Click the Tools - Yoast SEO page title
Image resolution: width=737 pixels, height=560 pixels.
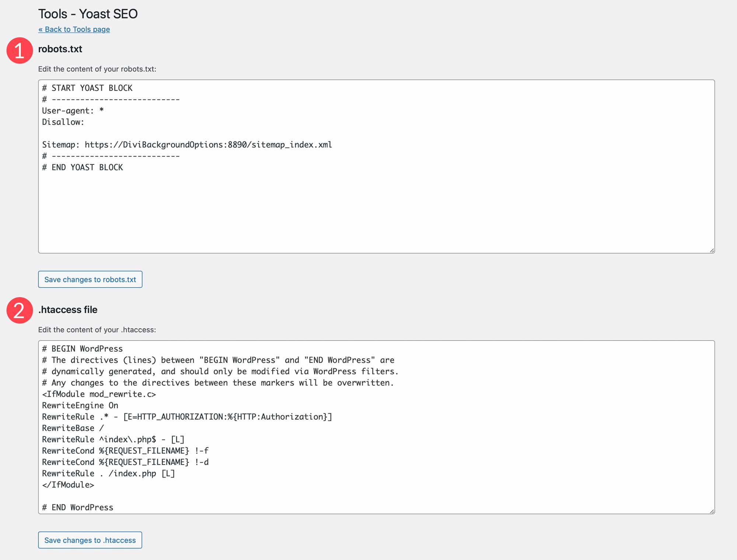pos(88,14)
